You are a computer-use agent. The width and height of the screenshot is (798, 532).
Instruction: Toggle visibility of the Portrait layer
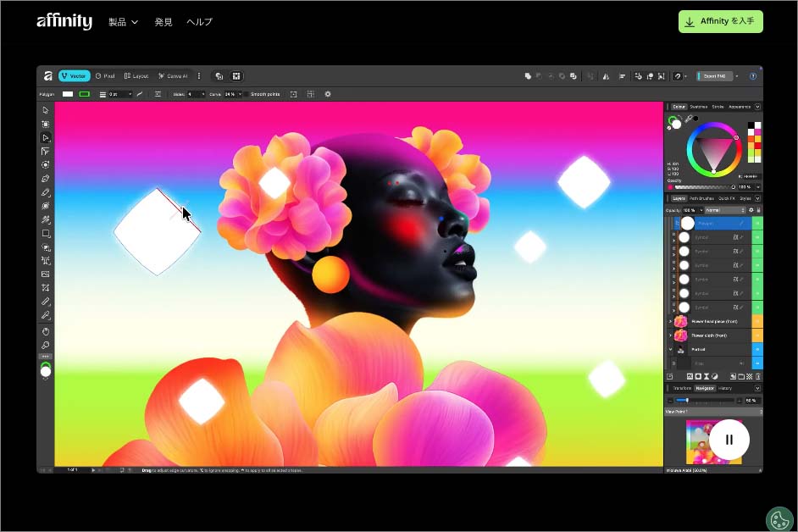point(757,349)
